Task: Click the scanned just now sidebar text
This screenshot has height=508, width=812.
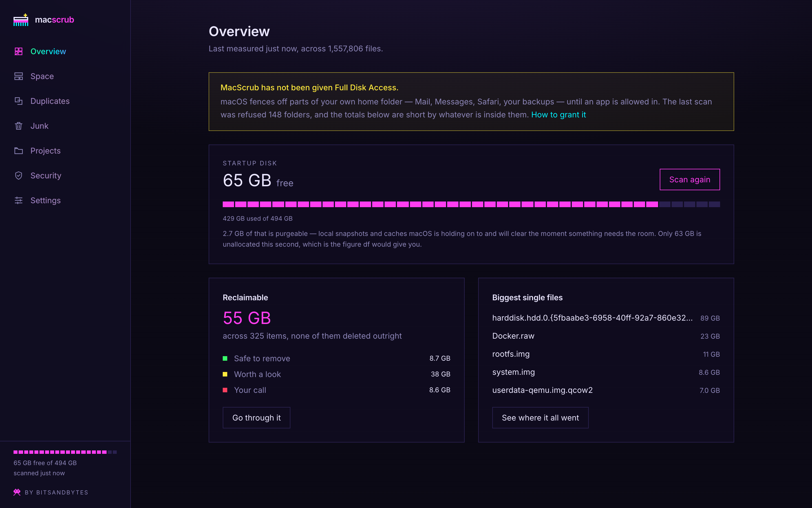Action: pyautogui.click(x=39, y=473)
